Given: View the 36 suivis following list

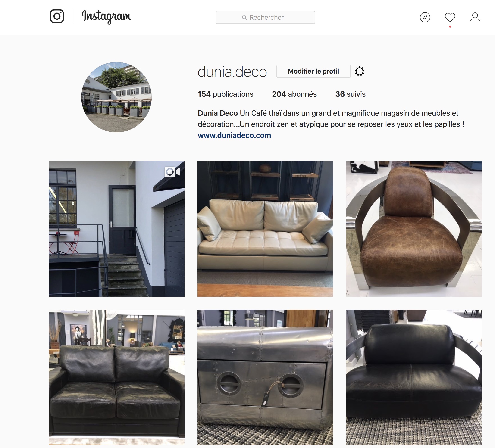Looking at the screenshot, I should pos(350,94).
